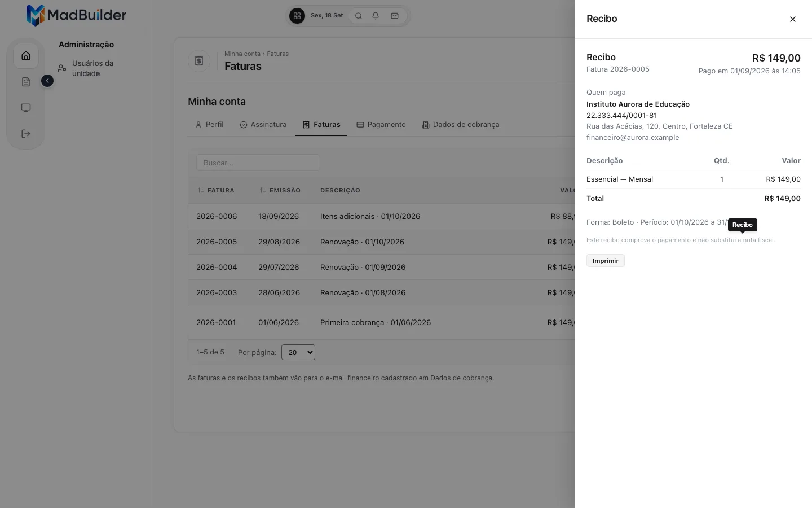Open notifications bell icon
Screen dimensions: 812x508
pyautogui.click(x=376, y=16)
